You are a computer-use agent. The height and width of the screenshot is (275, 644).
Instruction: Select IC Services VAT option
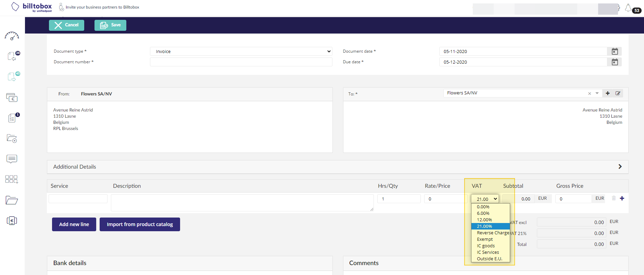click(491, 252)
